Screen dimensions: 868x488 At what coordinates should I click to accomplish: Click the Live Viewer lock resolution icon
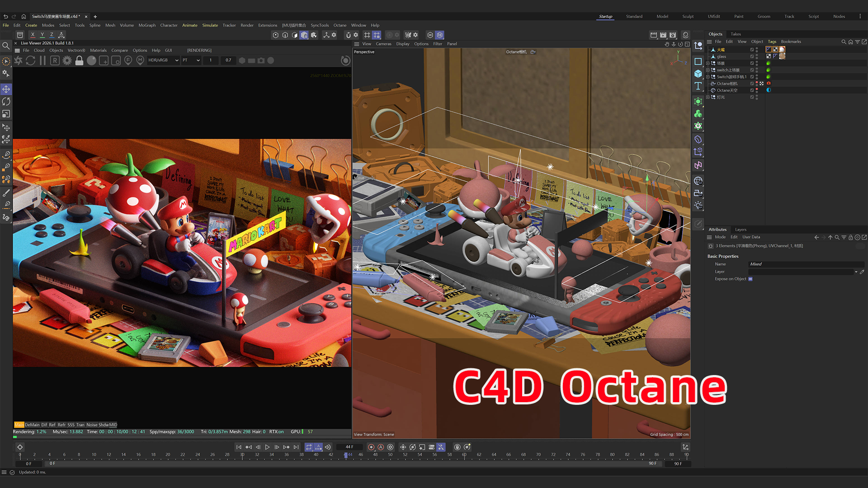(79, 61)
